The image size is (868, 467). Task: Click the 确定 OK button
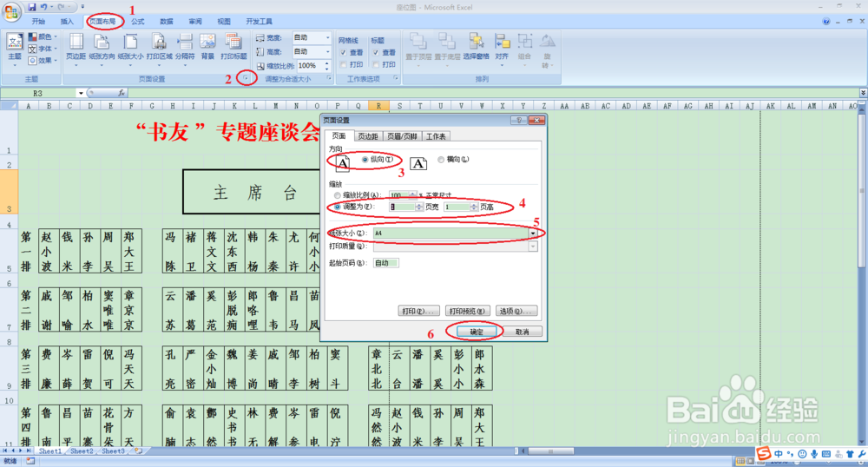click(477, 332)
